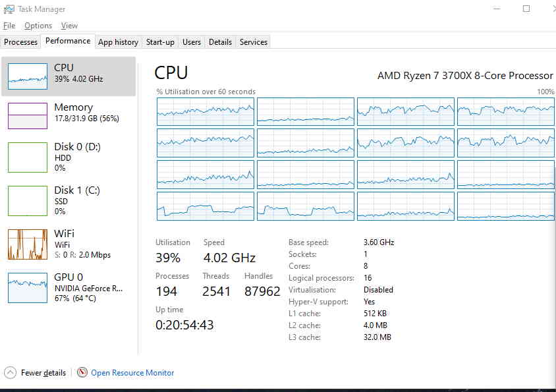Open the Options menu
The height and width of the screenshot is (392, 556).
(x=38, y=26)
